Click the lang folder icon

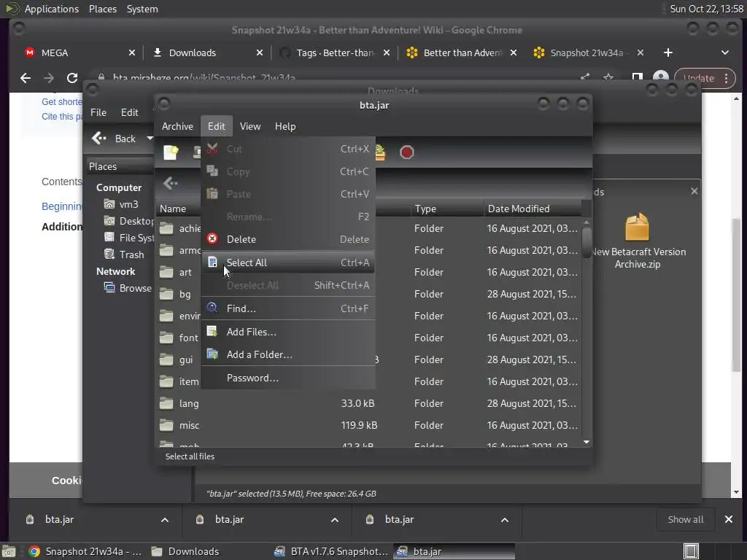(x=166, y=403)
